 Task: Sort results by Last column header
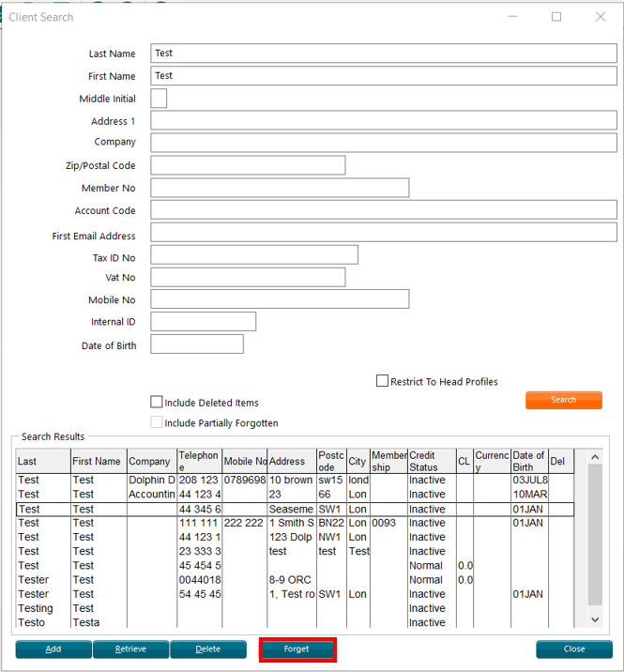(43, 461)
